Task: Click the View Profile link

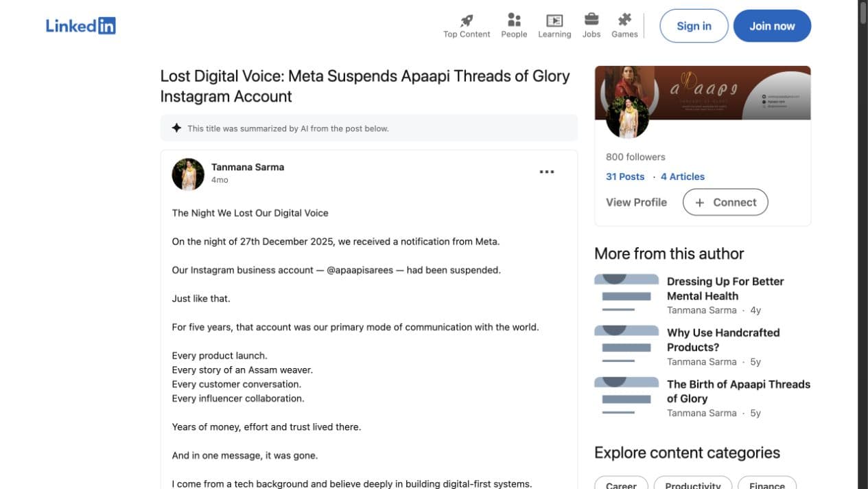Action: click(x=636, y=202)
